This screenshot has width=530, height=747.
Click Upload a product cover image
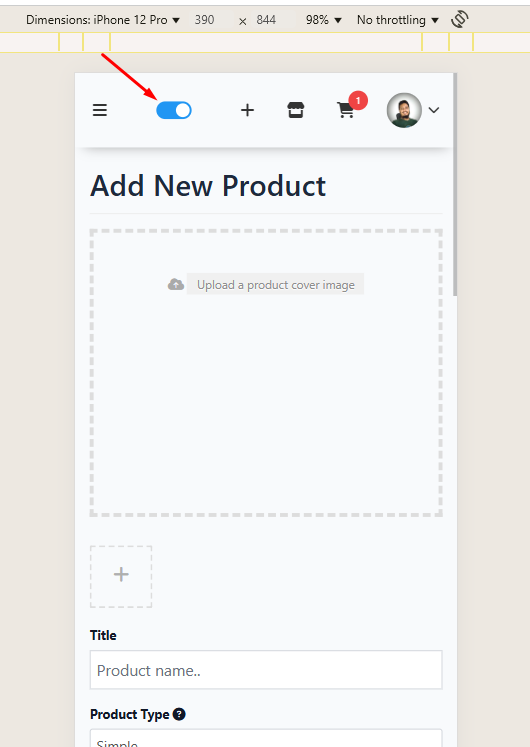pos(275,284)
